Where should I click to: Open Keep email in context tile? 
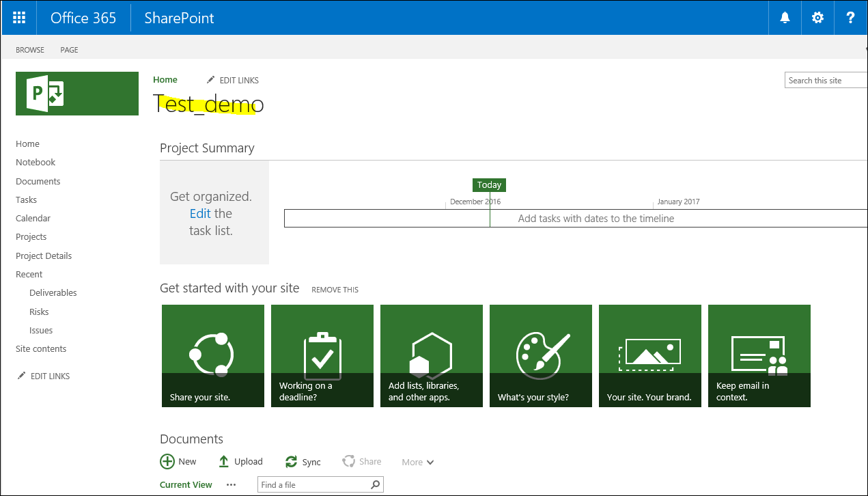coord(759,356)
